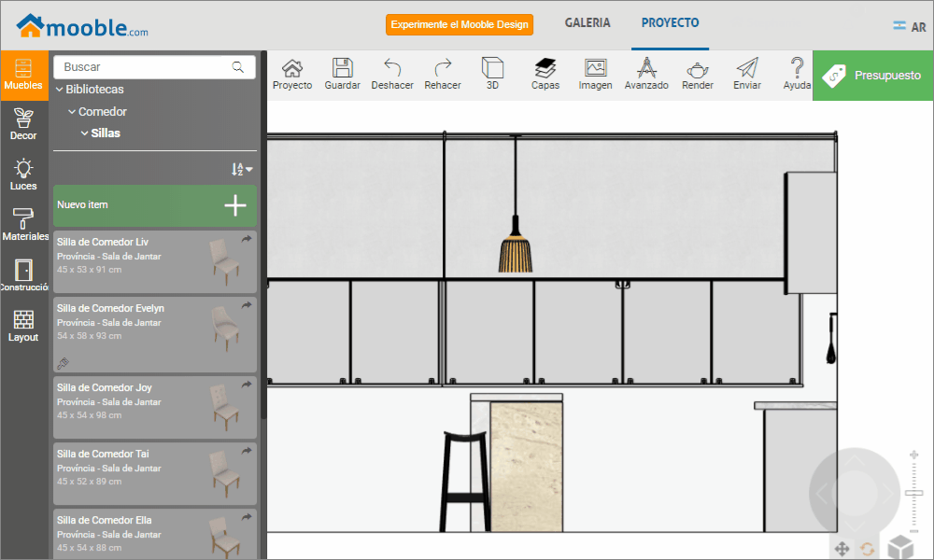The width and height of the screenshot is (934, 560).
Task: Open the Layout wall panel
Action: pyautogui.click(x=24, y=326)
